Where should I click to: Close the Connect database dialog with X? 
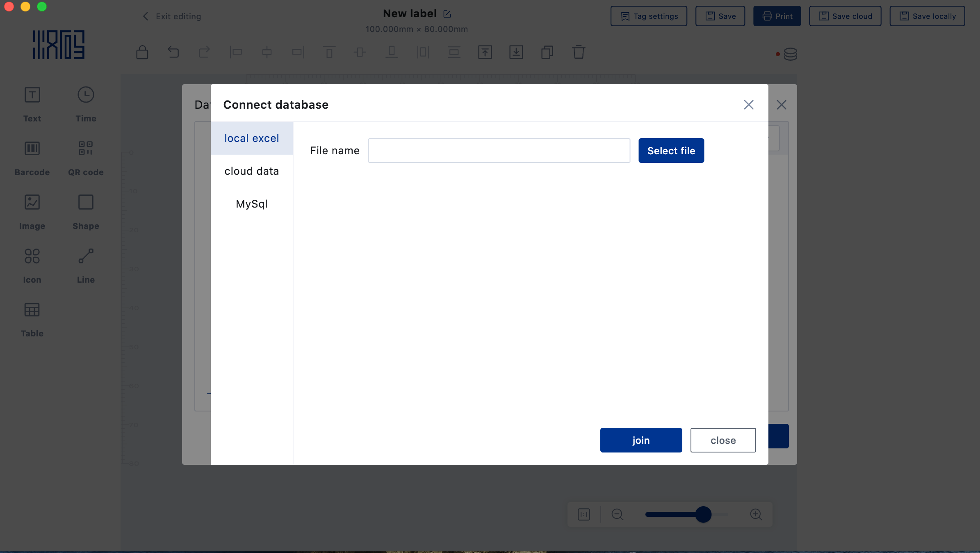pos(748,105)
